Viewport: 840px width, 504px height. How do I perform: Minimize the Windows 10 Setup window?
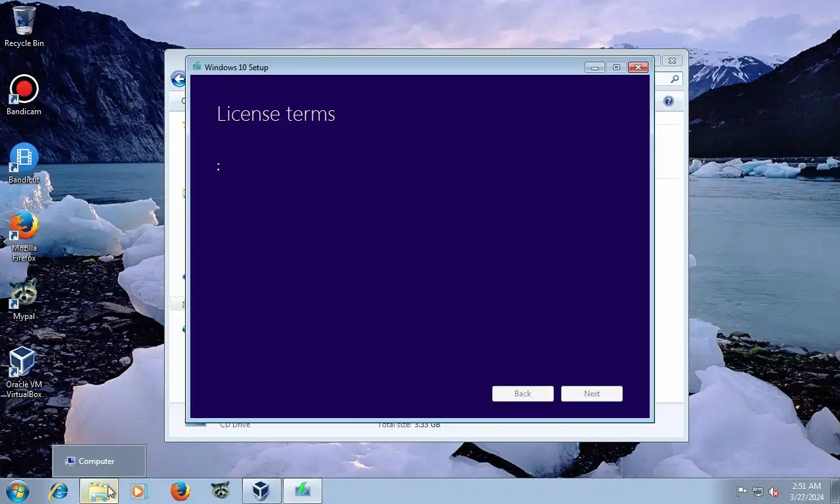595,67
